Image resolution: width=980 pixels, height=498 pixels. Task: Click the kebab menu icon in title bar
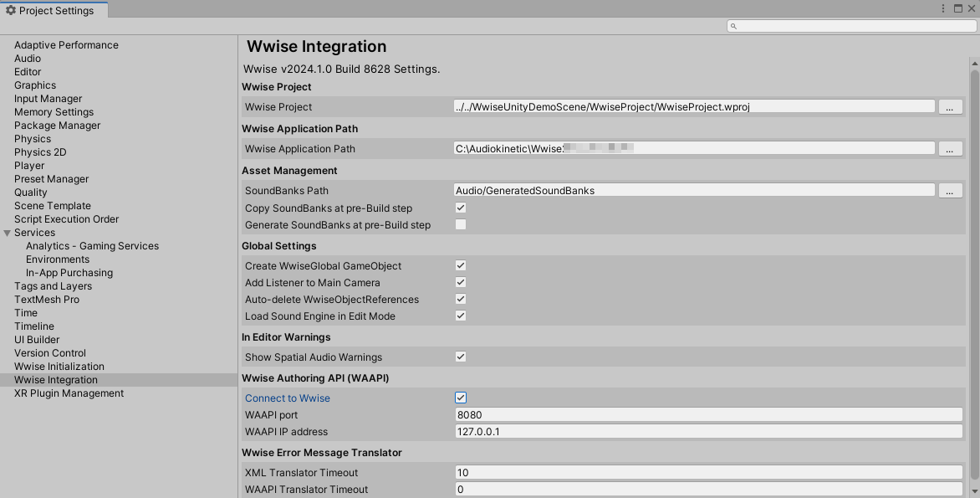pyautogui.click(x=943, y=8)
